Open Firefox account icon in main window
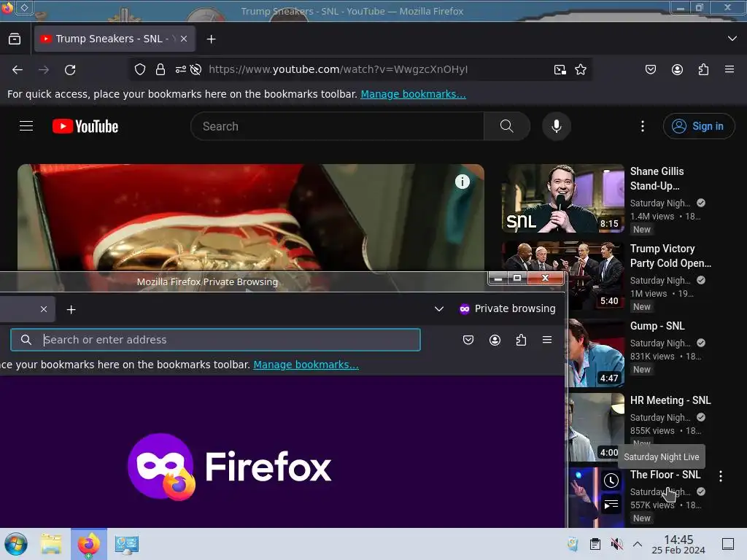The width and height of the screenshot is (747, 560). tap(677, 69)
